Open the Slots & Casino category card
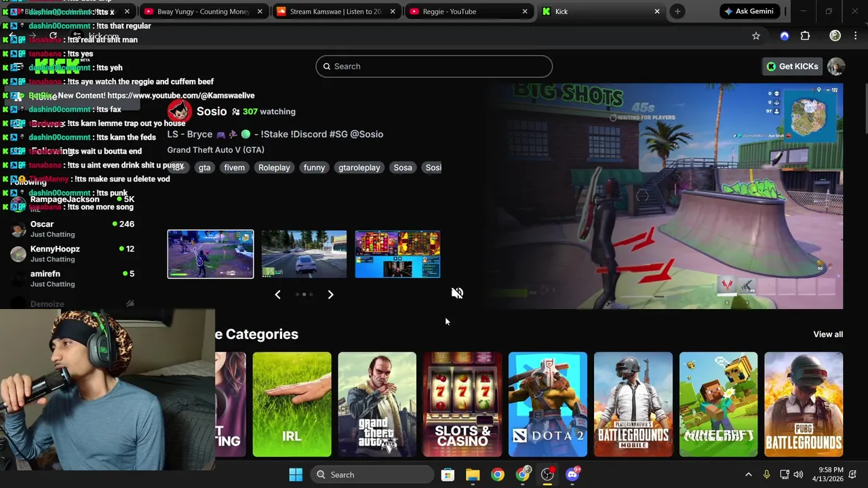Viewport: 868px width, 488px height. point(462,405)
